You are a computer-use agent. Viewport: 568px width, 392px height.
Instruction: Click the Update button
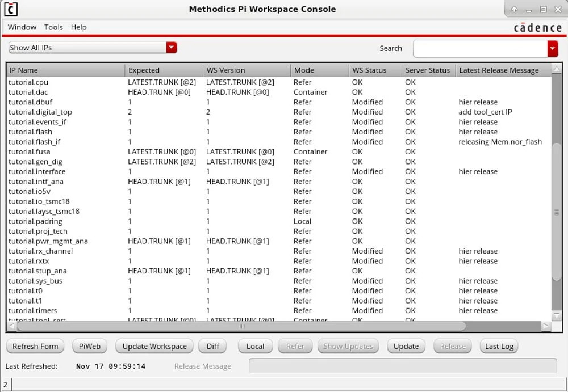point(406,346)
